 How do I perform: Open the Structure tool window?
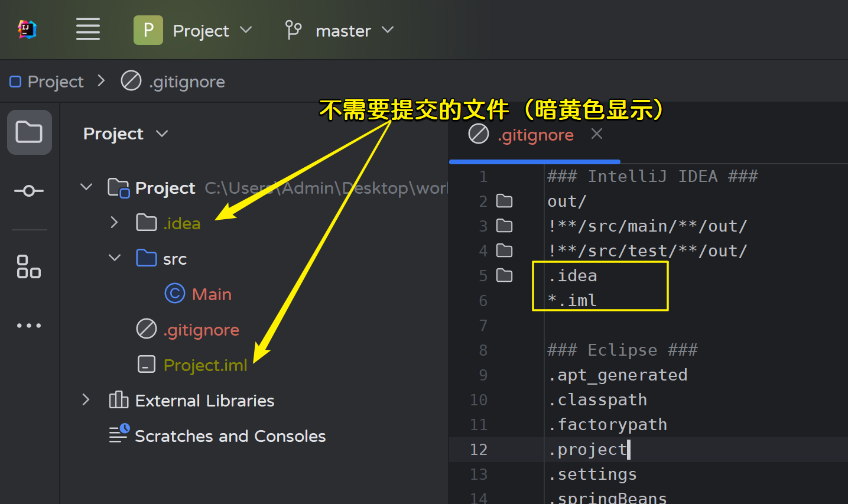(29, 266)
